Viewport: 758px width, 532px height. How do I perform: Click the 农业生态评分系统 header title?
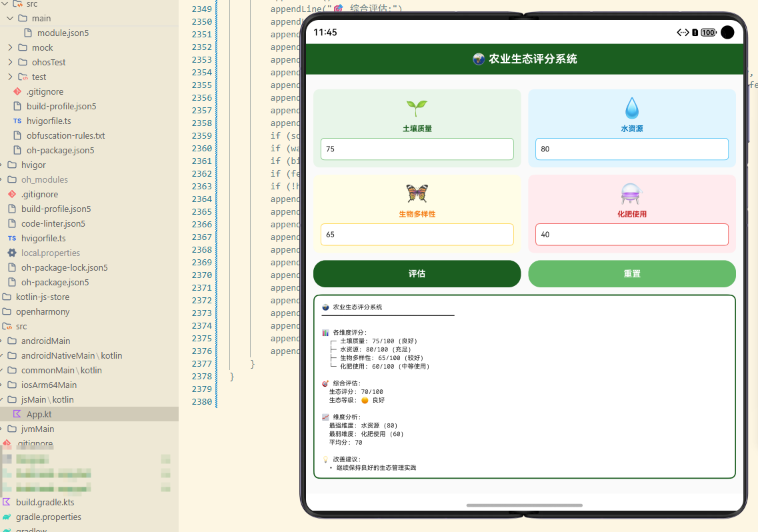coord(533,59)
